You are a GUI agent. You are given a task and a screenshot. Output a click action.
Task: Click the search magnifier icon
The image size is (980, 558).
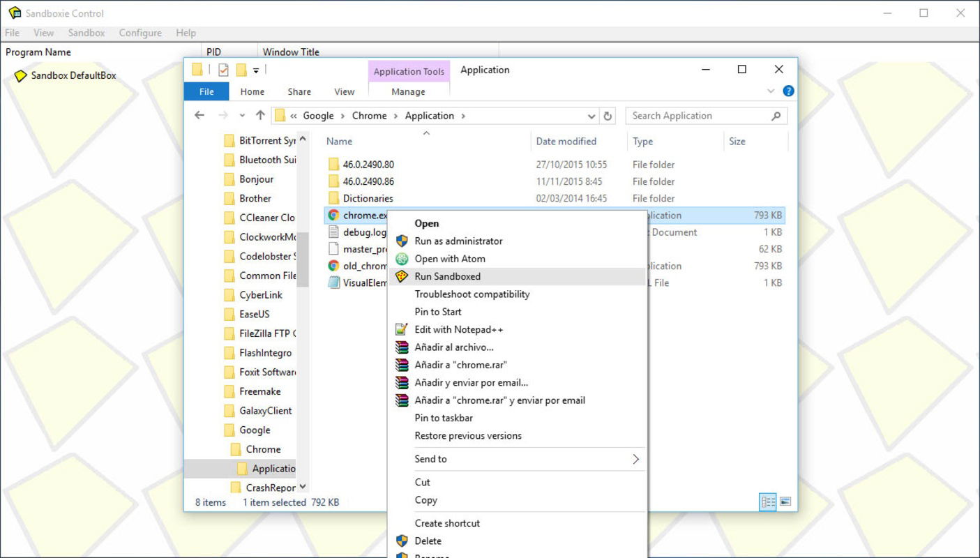pos(776,116)
